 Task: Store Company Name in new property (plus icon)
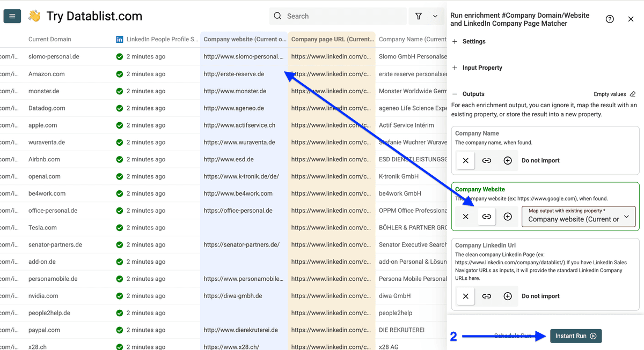508,160
